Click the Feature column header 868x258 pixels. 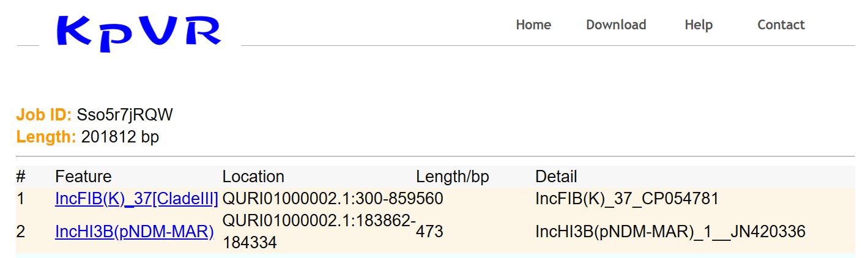click(x=83, y=177)
